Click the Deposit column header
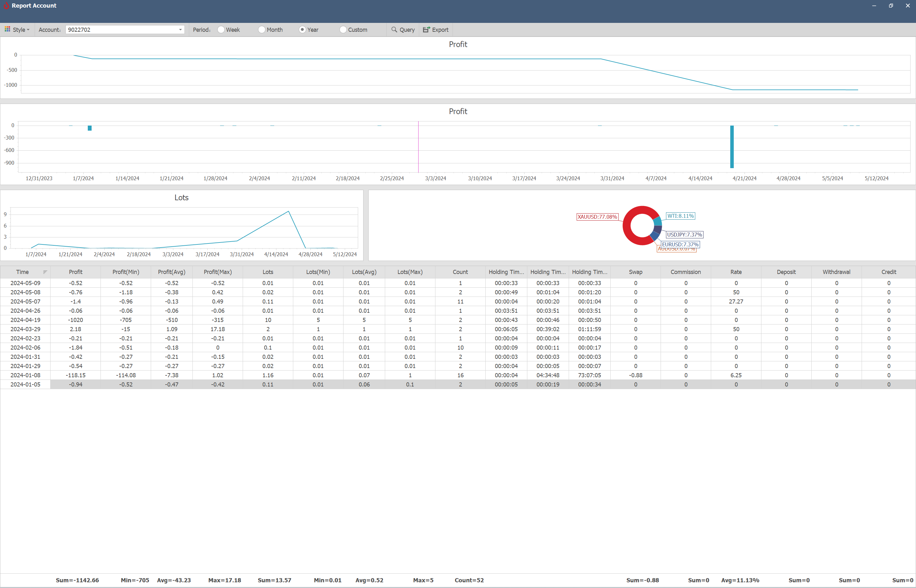 coord(786,272)
